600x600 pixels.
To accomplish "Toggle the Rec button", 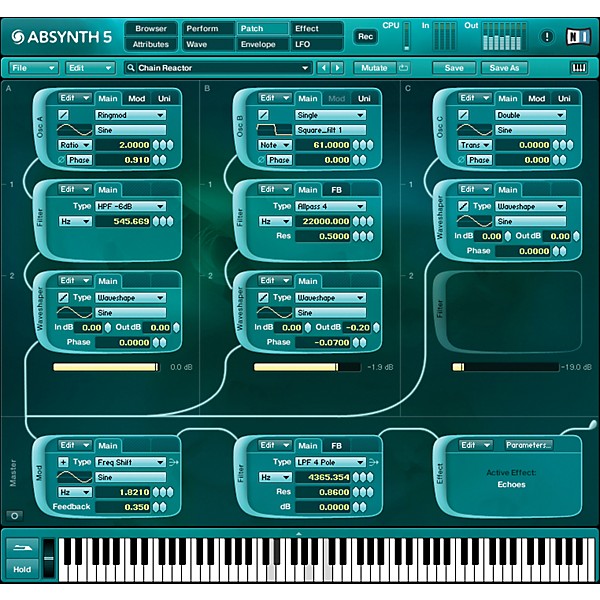I will coord(365,37).
